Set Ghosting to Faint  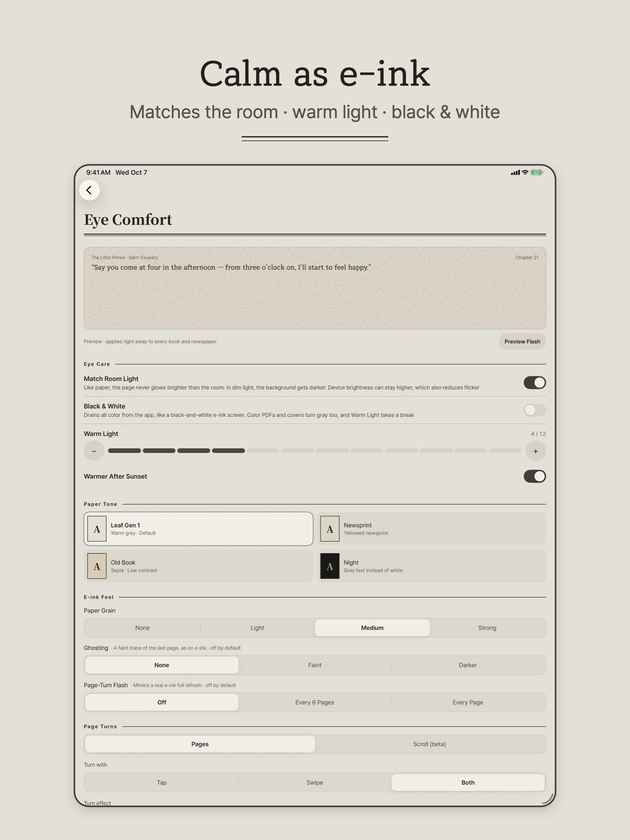pos(315,665)
